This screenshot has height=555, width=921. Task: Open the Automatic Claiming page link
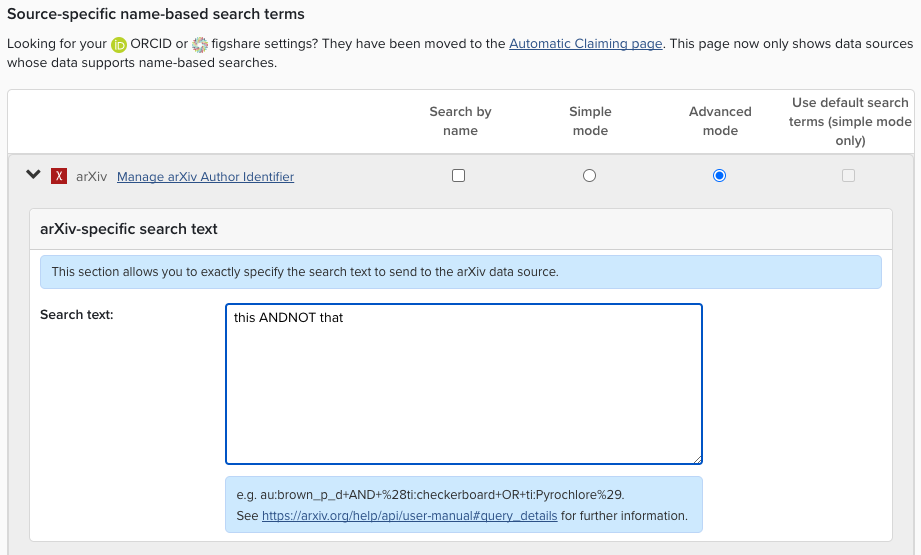tap(585, 44)
